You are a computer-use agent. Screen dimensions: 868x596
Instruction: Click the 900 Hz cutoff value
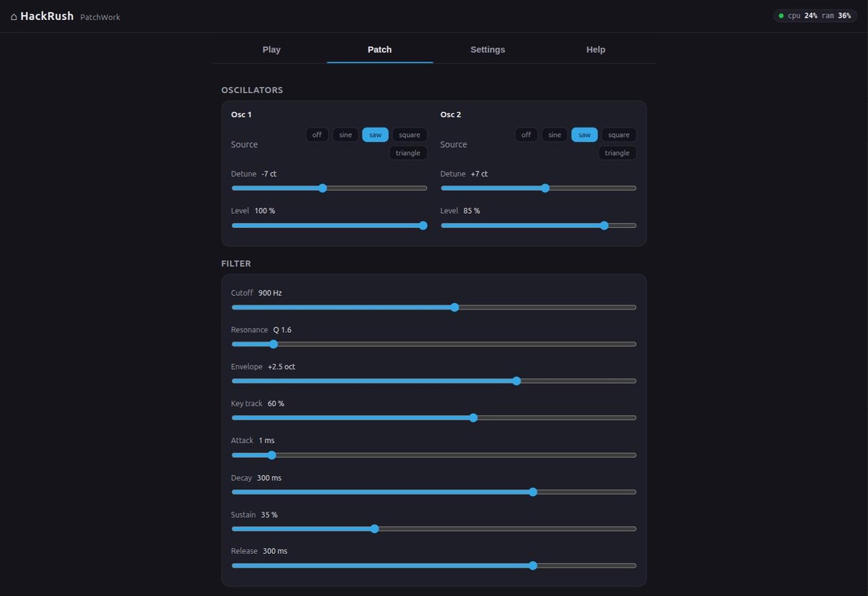click(x=270, y=293)
